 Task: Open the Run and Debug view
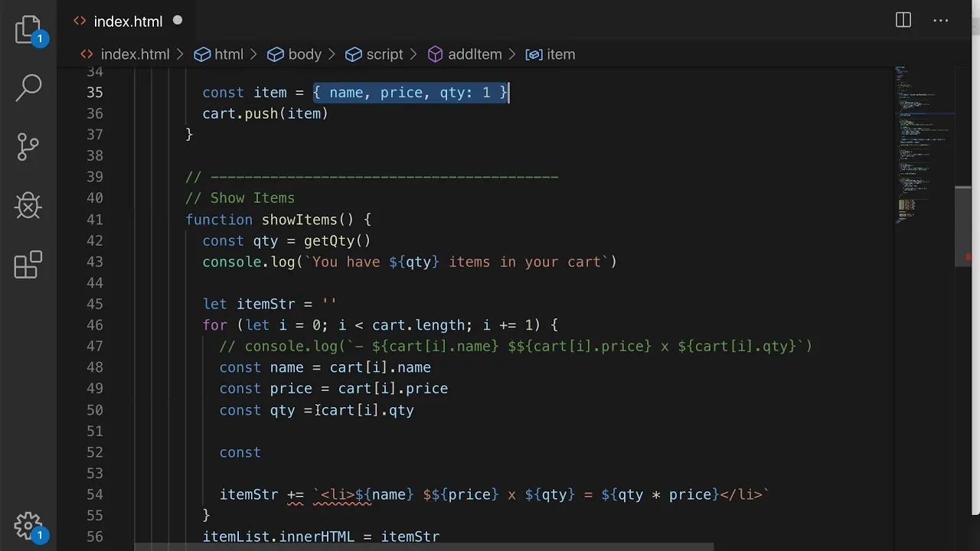[28, 205]
